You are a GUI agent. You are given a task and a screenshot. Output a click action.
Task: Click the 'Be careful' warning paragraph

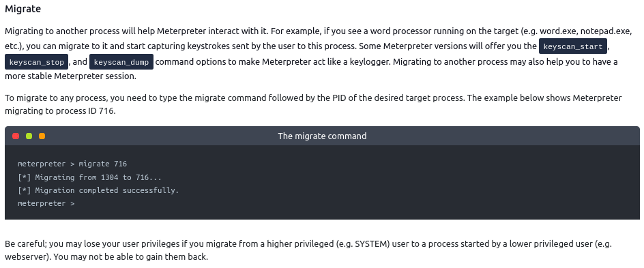pos(308,250)
